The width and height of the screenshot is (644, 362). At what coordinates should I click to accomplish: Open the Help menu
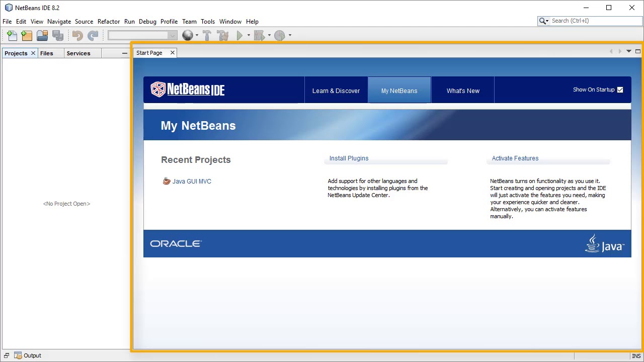pos(252,22)
